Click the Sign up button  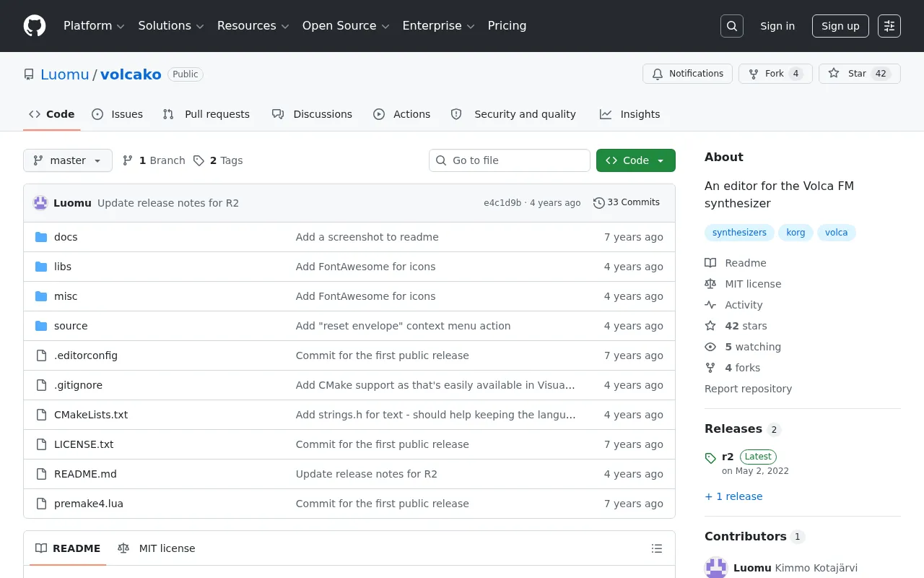point(840,26)
